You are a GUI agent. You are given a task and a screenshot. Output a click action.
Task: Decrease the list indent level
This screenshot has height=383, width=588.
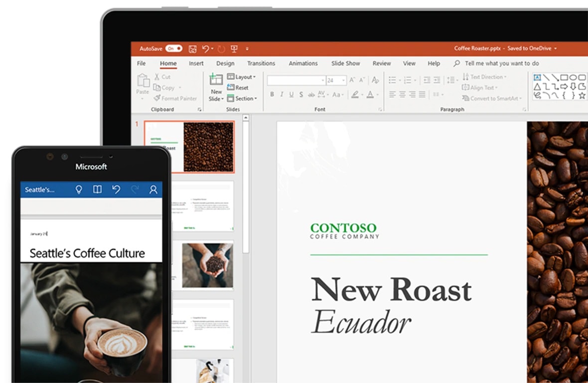[x=427, y=80]
